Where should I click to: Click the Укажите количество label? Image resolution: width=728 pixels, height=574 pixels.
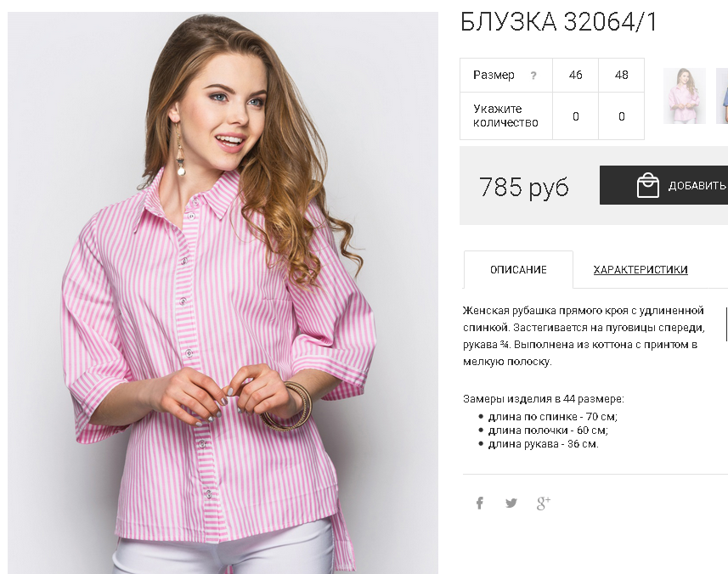[505, 116]
